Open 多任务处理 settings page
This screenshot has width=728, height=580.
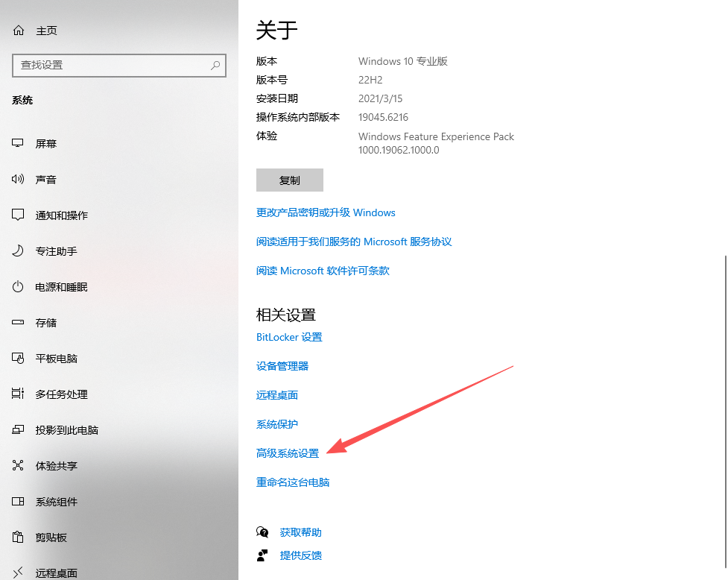(62, 394)
